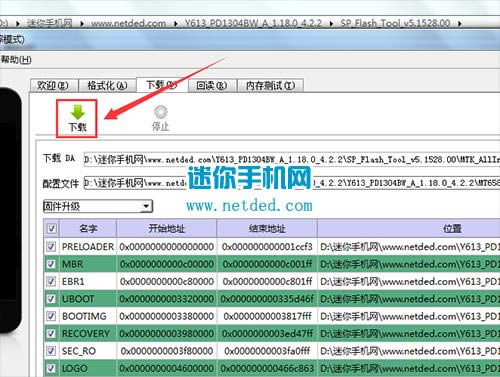
Task: Sort by the Name column header
Action: (x=88, y=228)
